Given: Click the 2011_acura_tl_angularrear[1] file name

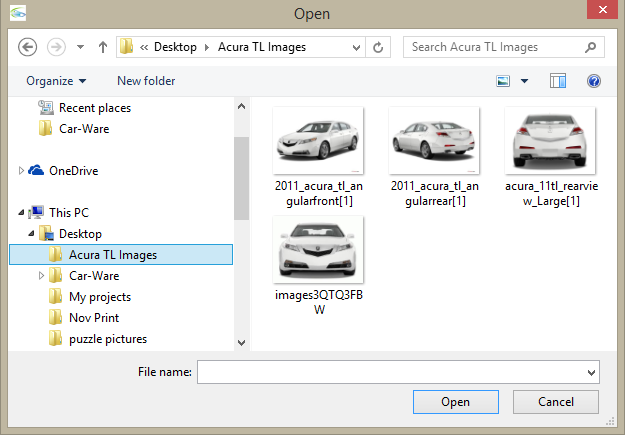Looking at the screenshot, I should click(435, 193).
